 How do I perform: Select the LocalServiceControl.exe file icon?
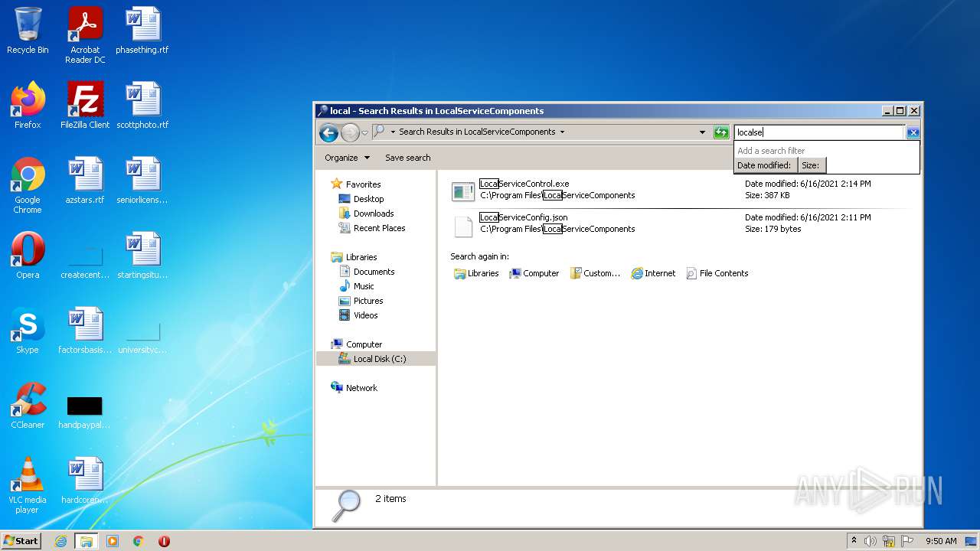[463, 191]
